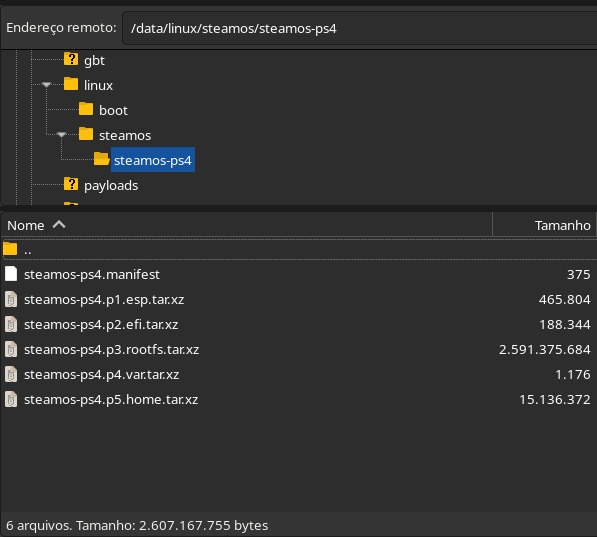Select steamos-ps4.p3.rootfs.tar.xz file
Image resolution: width=597 pixels, height=537 pixels.
pos(112,350)
